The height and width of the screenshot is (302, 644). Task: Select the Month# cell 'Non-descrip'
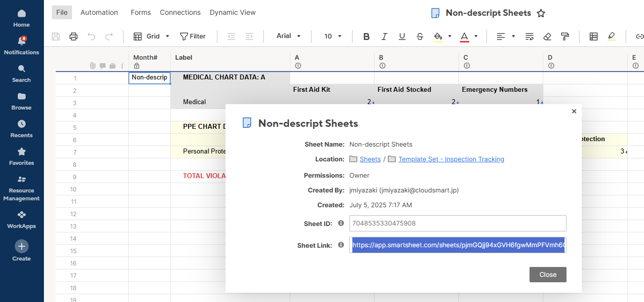coord(150,77)
